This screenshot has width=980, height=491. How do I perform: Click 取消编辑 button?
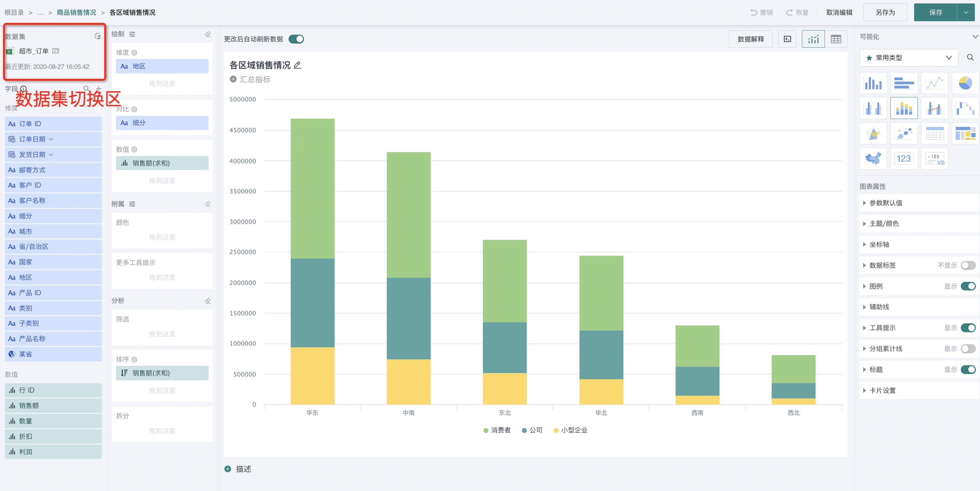[839, 13]
